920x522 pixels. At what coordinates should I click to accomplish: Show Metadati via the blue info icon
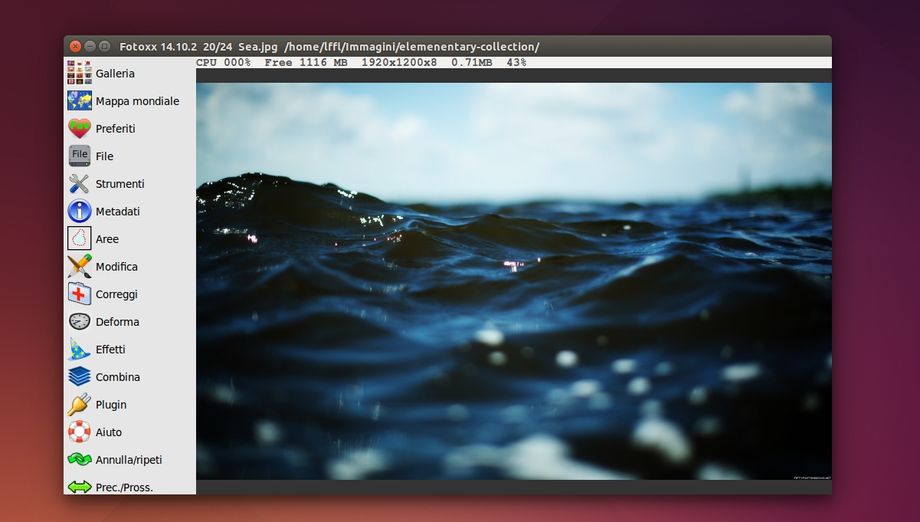pyautogui.click(x=79, y=211)
